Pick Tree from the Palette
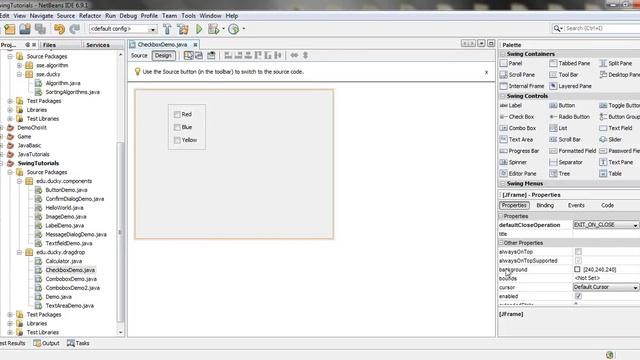The image size is (640, 360). pos(560,174)
